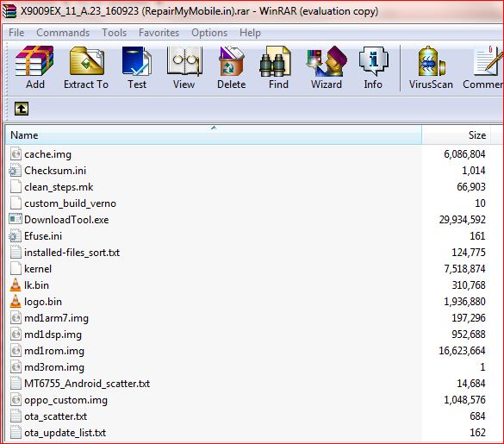Sort files by Name column header

[x=214, y=134]
